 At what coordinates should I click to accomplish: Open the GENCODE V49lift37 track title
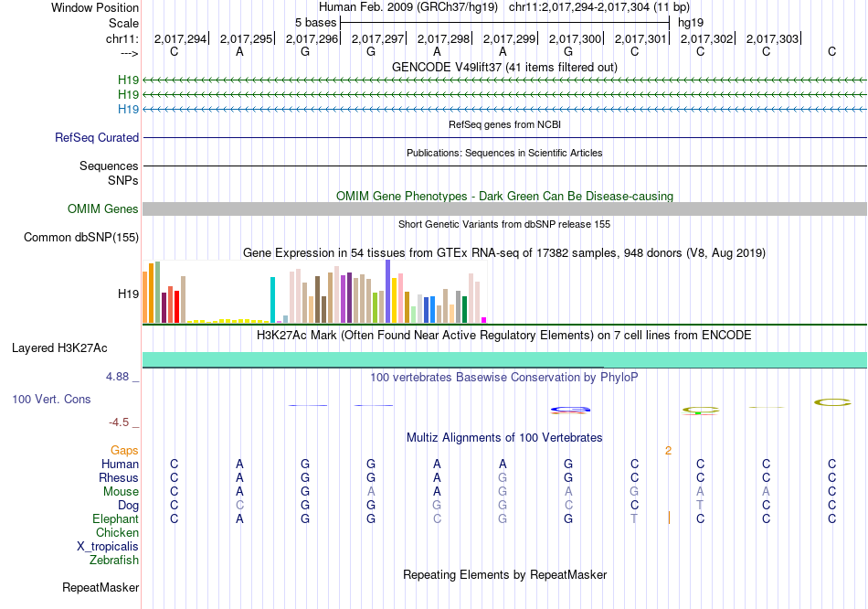(x=504, y=67)
